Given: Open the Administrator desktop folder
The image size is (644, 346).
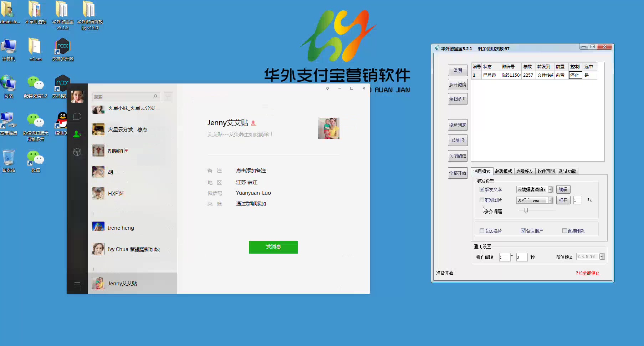Looking at the screenshot, I should pyautogui.click(x=10, y=13).
